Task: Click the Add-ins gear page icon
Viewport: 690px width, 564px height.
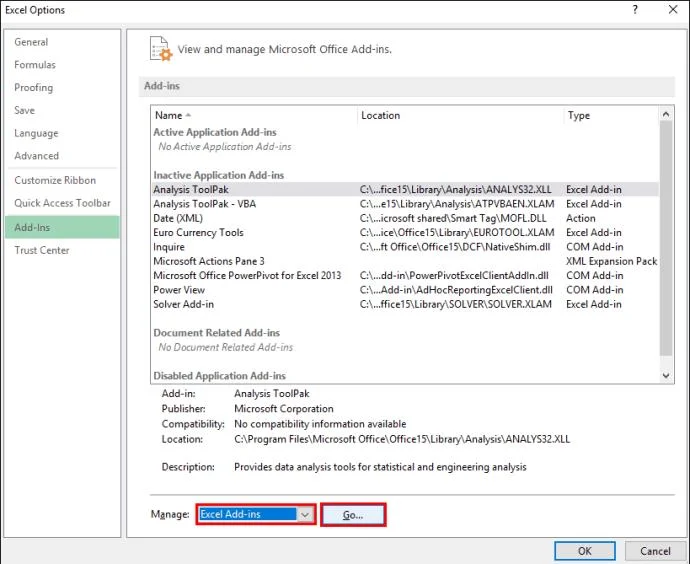Action: tap(161, 48)
